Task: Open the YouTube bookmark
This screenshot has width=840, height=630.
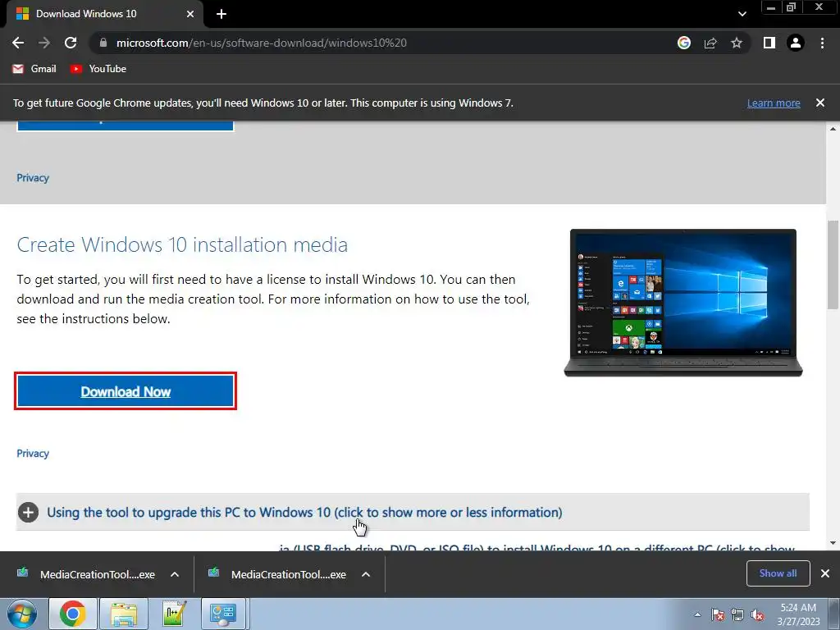Action: tap(98, 69)
